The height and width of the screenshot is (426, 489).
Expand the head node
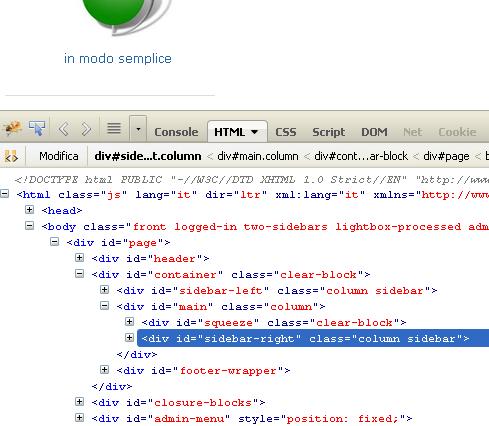click(30, 210)
